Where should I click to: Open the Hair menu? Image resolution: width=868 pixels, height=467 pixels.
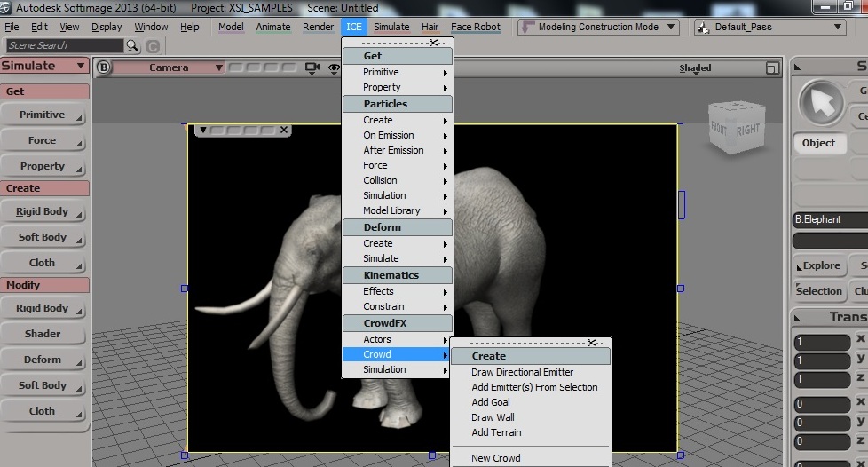tap(430, 27)
